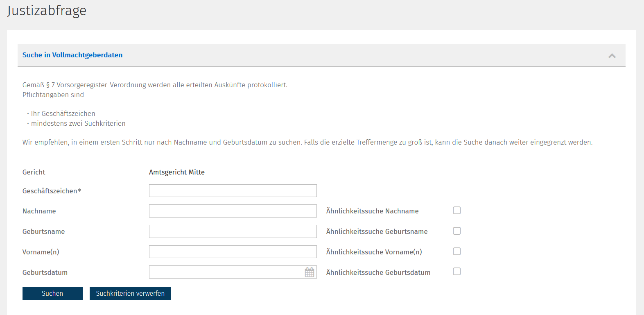
Task: Click the Ähnlichkeitssuche Vorname(n) label
Action: point(374,252)
